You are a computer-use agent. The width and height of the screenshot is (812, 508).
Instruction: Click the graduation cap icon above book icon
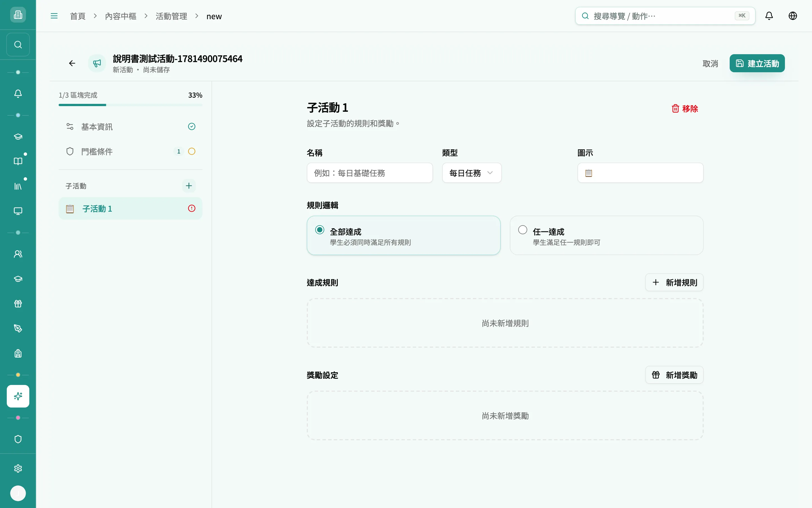[x=18, y=136]
